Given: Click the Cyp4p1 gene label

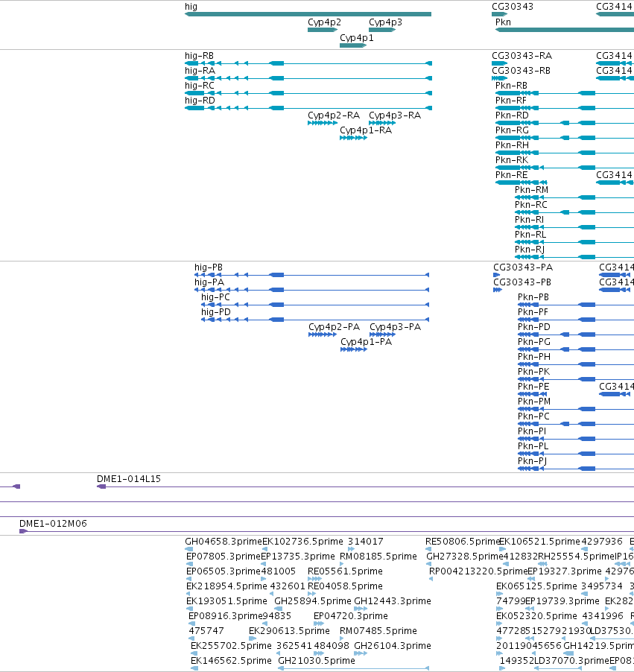Looking at the screenshot, I should 357,38.
